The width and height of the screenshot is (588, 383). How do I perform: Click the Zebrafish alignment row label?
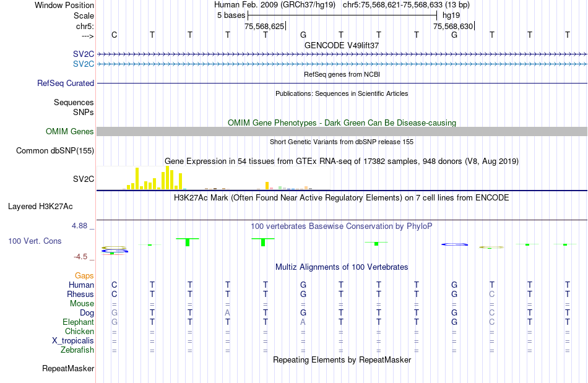[77, 350]
